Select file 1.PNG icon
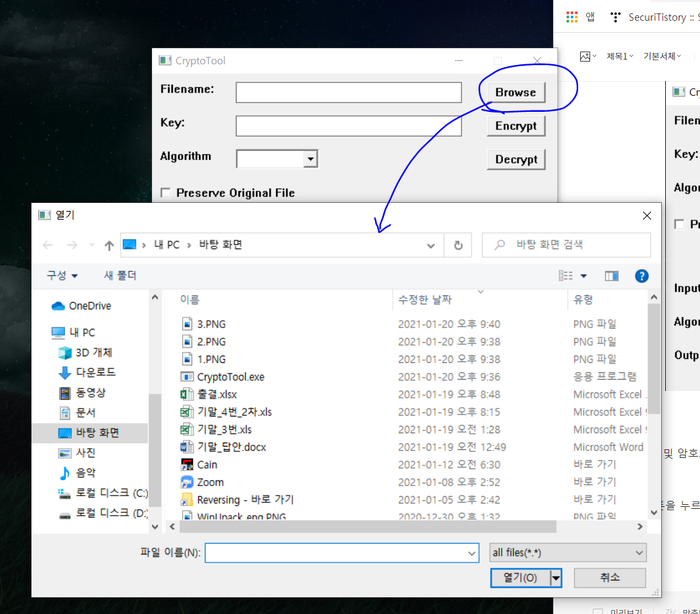The height and width of the screenshot is (614, 700). tap(188, 359)
